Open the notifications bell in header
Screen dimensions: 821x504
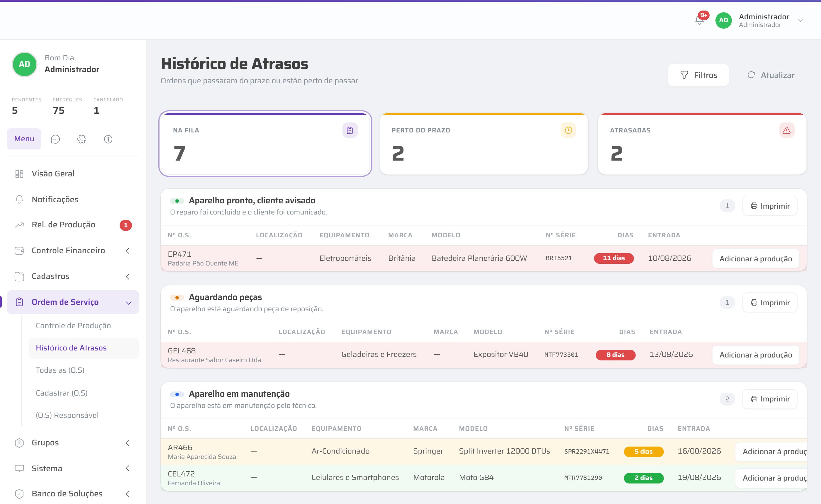pyautogui.click(x=700, y=20)
